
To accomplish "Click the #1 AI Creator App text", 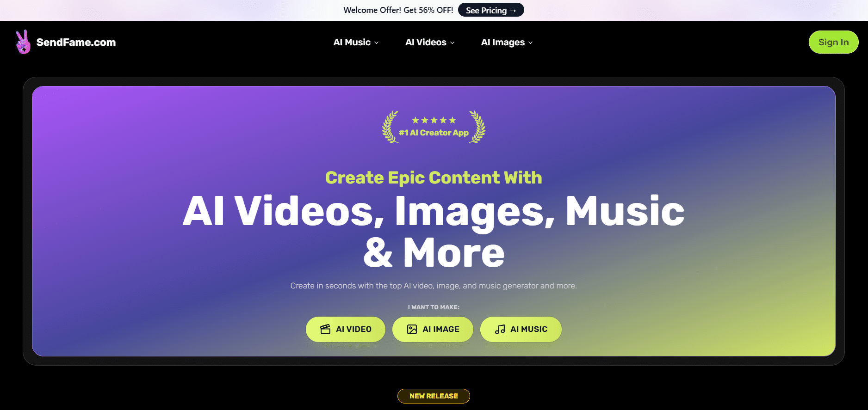I will click(x=434, y=133).
